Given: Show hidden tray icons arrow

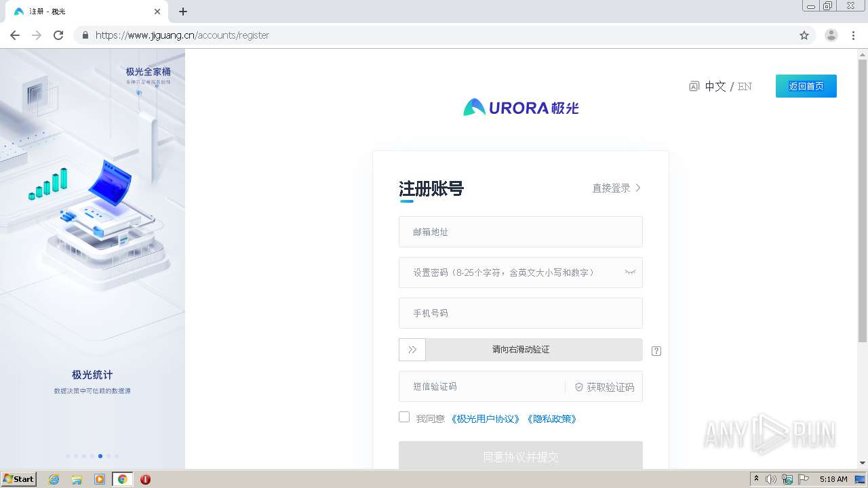Looking at the screenshot, I should (756, 479).
